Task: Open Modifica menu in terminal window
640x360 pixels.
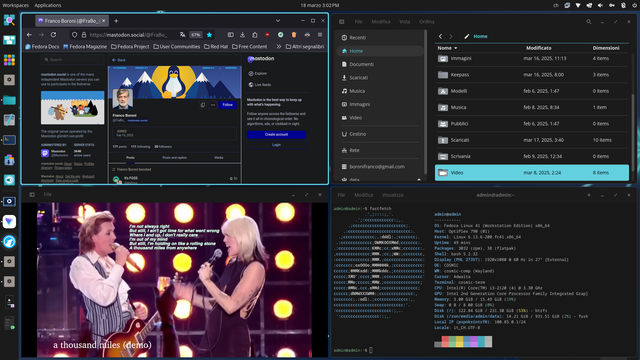Action: pos(363,195)
